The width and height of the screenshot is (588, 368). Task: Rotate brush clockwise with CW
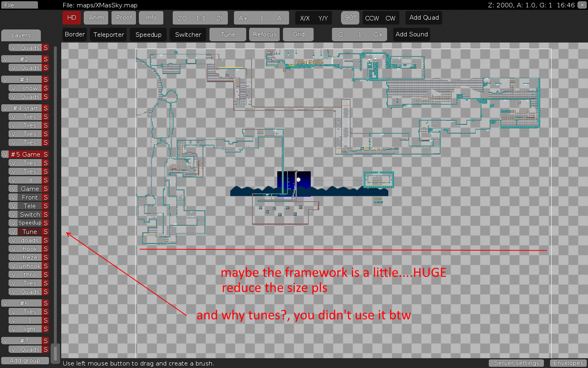(x=390, y=18)
